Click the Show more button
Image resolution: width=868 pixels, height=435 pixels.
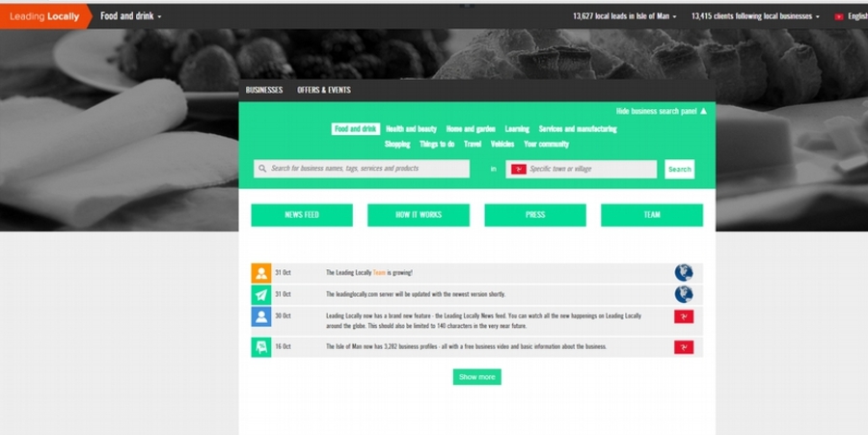tap(476, 377)
